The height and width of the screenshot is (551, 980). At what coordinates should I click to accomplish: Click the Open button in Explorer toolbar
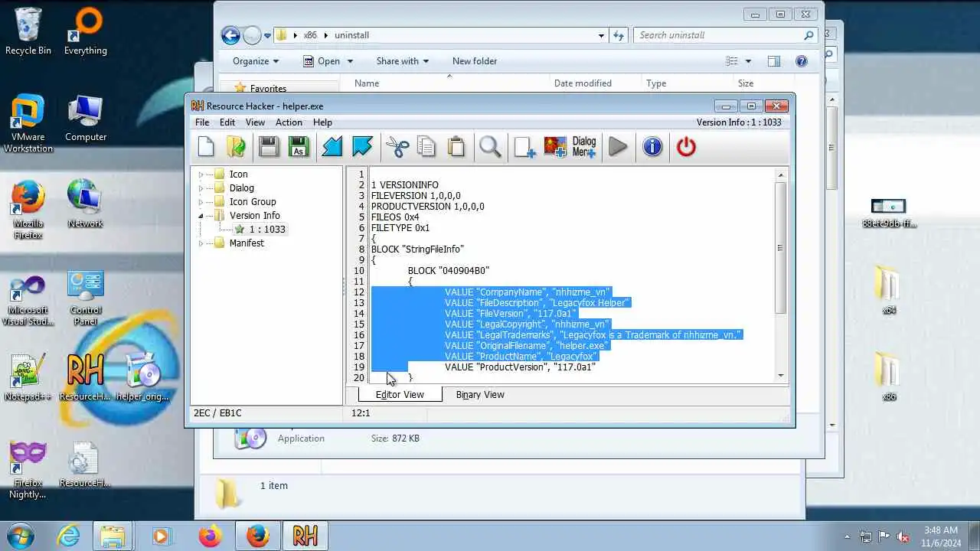point(322,61)
